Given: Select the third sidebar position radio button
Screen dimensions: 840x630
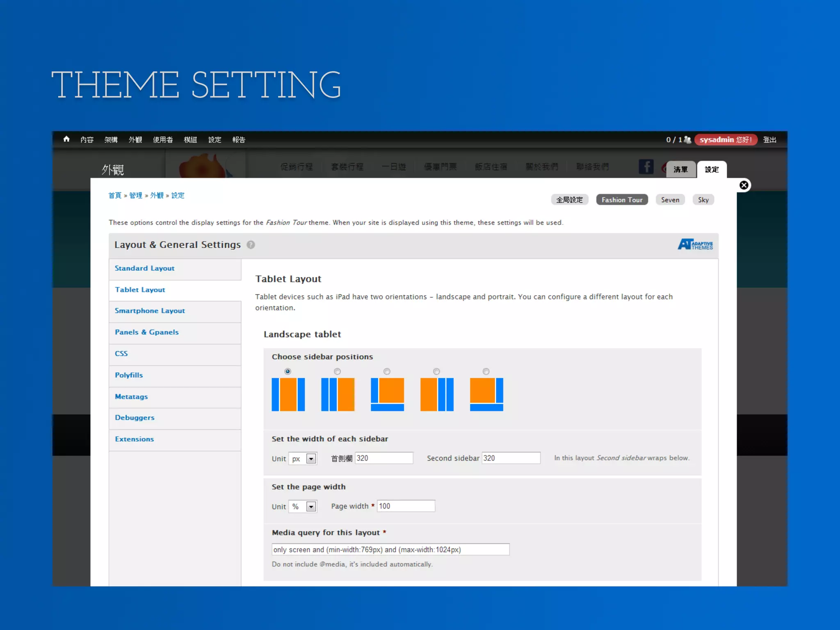Looking at the screenshot, I should coord(387,371).
